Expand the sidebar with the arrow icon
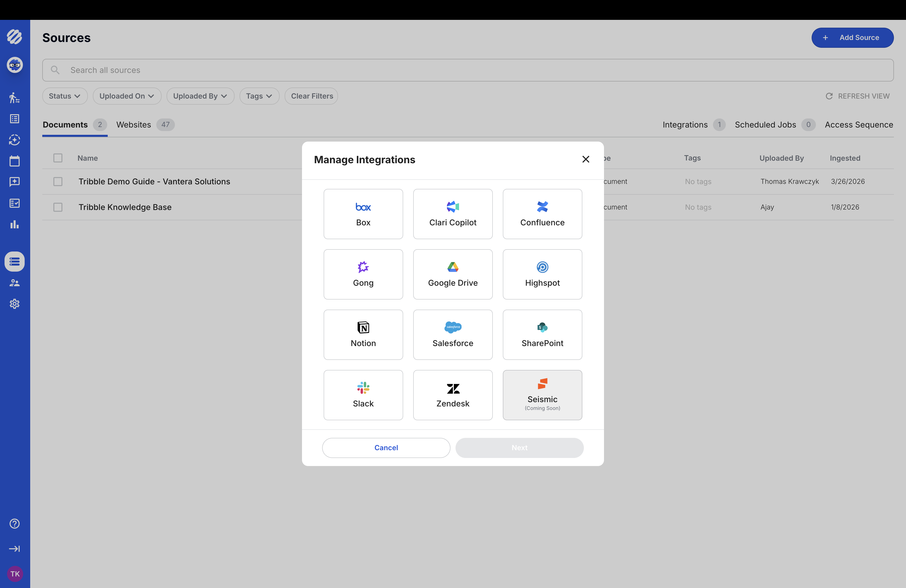This screenshot has width=906, height=588. 14,549
